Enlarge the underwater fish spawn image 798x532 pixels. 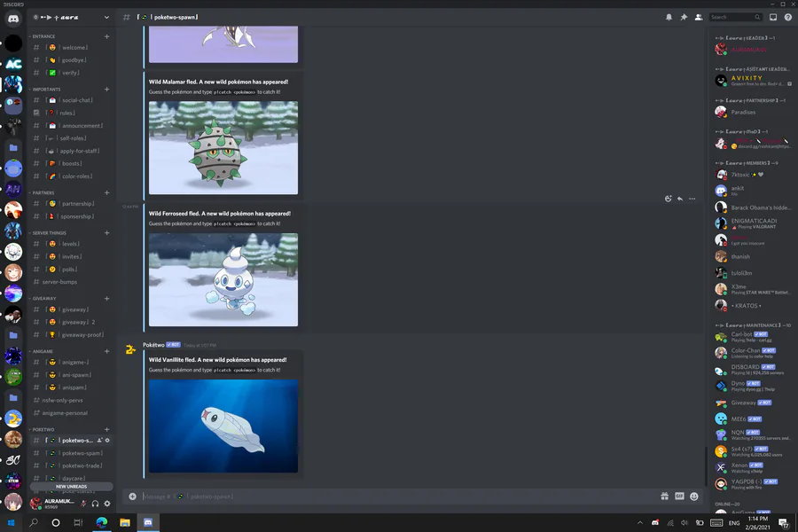click(223, 426)
